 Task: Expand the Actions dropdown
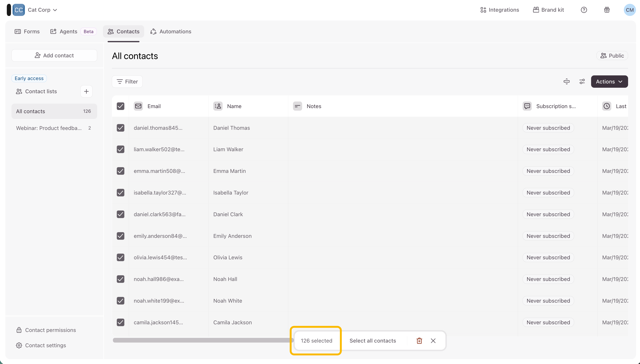click(609, 82)
